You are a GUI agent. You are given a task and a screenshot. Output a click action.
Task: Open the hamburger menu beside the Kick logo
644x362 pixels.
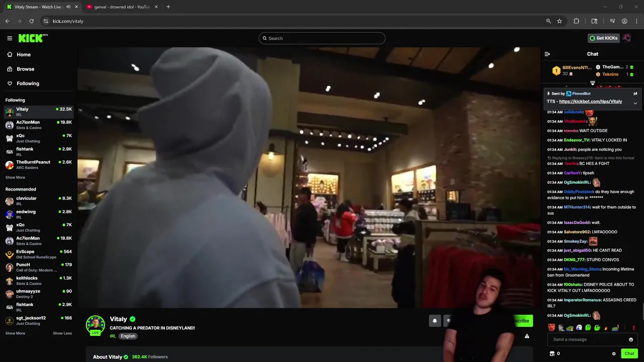pyautogui.click(x=10, y=38)
